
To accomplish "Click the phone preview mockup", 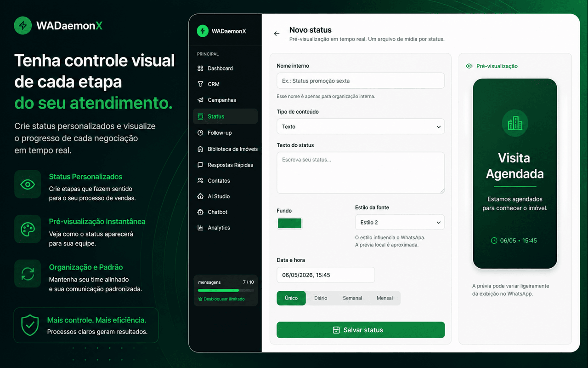I will [x=515, y=174].
